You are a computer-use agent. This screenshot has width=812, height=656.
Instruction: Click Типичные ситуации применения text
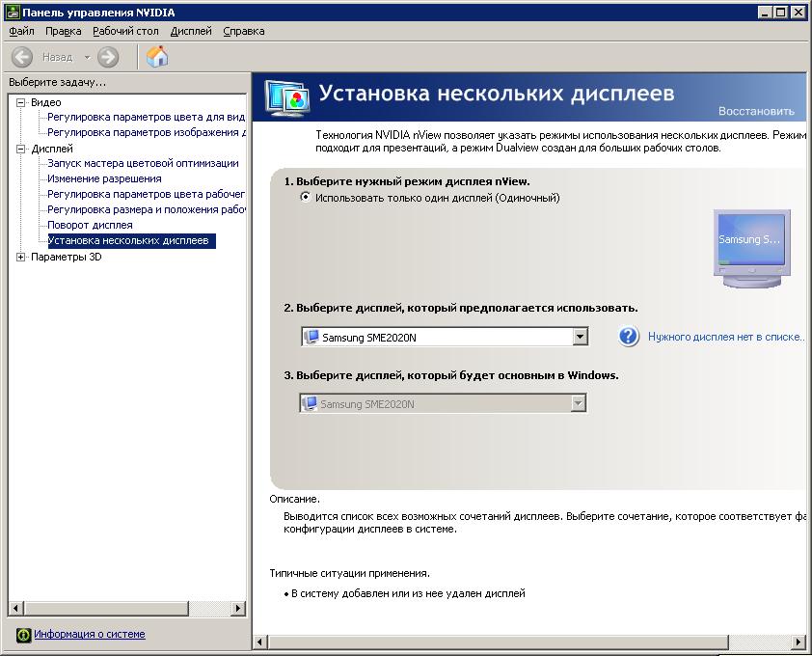[349, 574]
